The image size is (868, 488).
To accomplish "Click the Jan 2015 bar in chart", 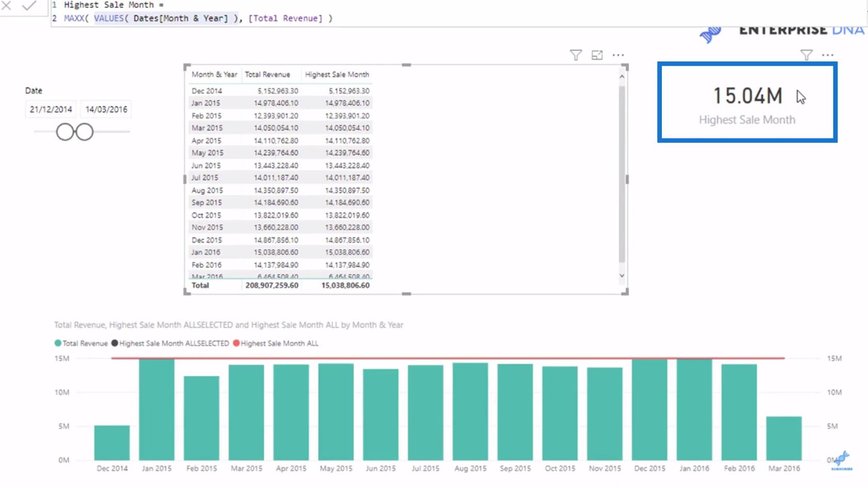I will point(157,410).
